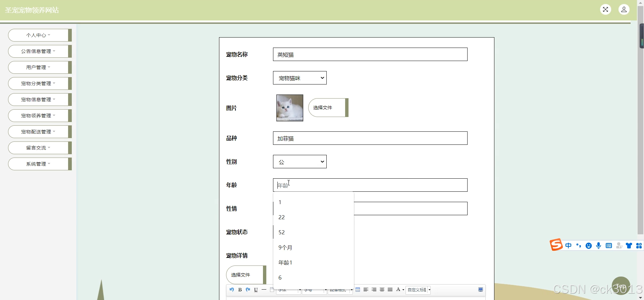The width and height of the screenshot is (644, 300).
Task: Expand the 留言交流 sidebar menu
Action: [40, 148]
